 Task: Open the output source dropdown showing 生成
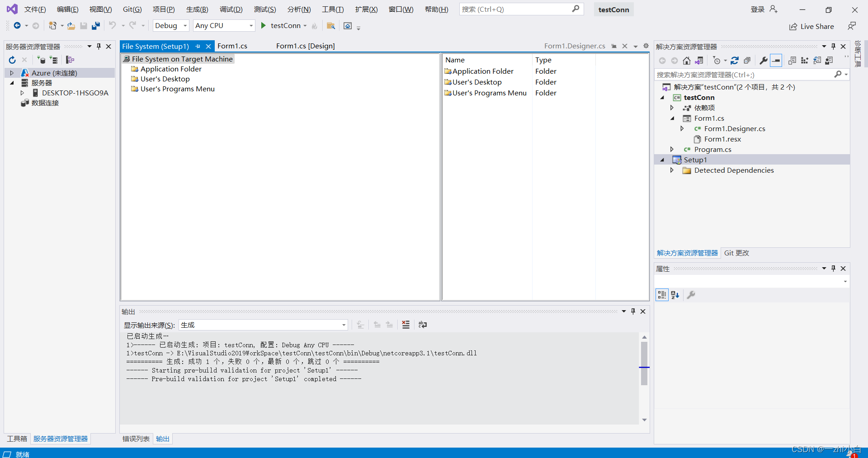[x=264, y=325]
